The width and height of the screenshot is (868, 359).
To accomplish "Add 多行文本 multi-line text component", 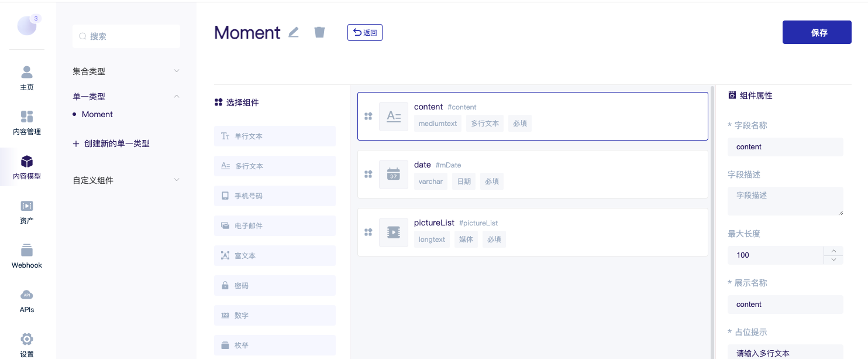I will point(275,166).
